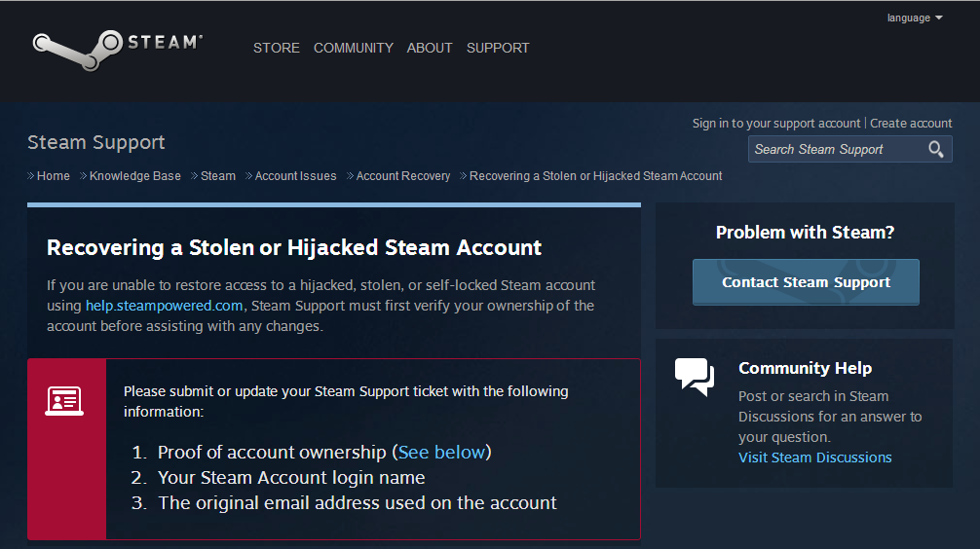Image resolution: width=980 pixels, height=549 pixels.
Task: Open Visit Steam Discussions link
Action: coord(814,457)
